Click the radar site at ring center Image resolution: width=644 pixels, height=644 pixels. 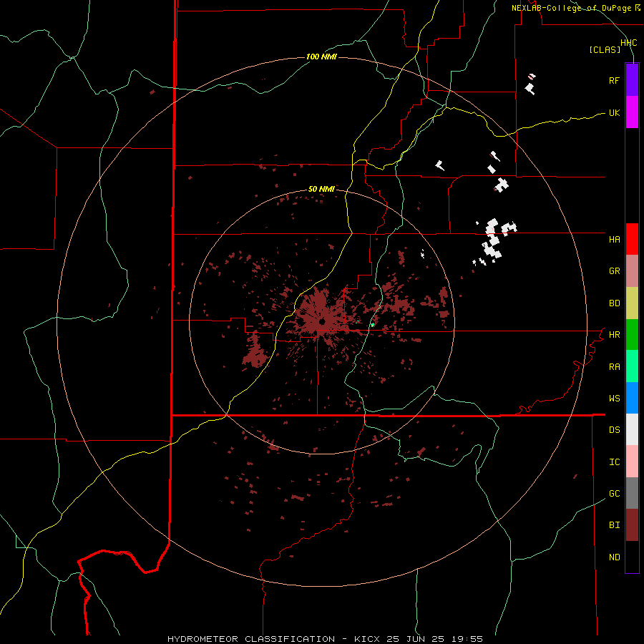click(322, 321)
